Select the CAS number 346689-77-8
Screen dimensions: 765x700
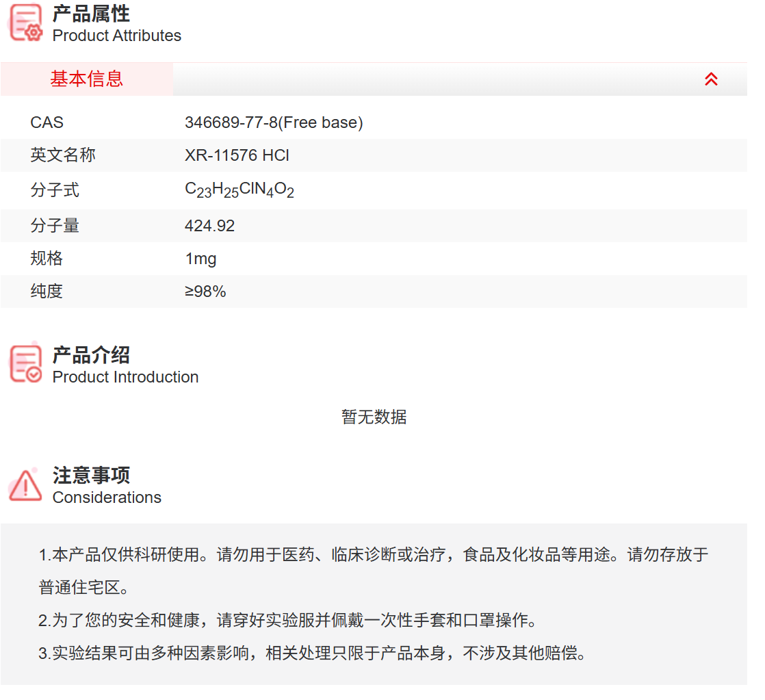(274, 122)
